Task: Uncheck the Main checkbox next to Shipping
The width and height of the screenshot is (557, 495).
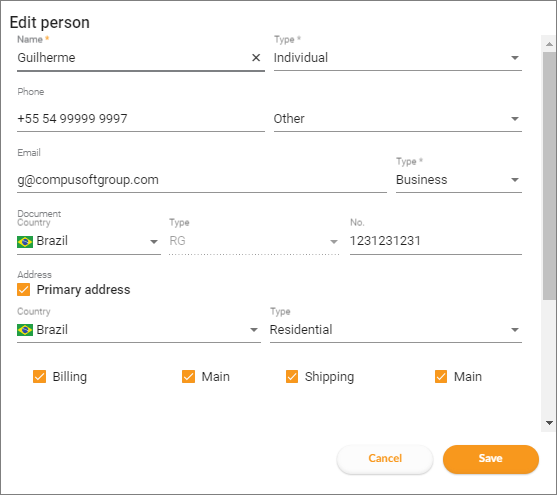Action: [x=441, y=377]
